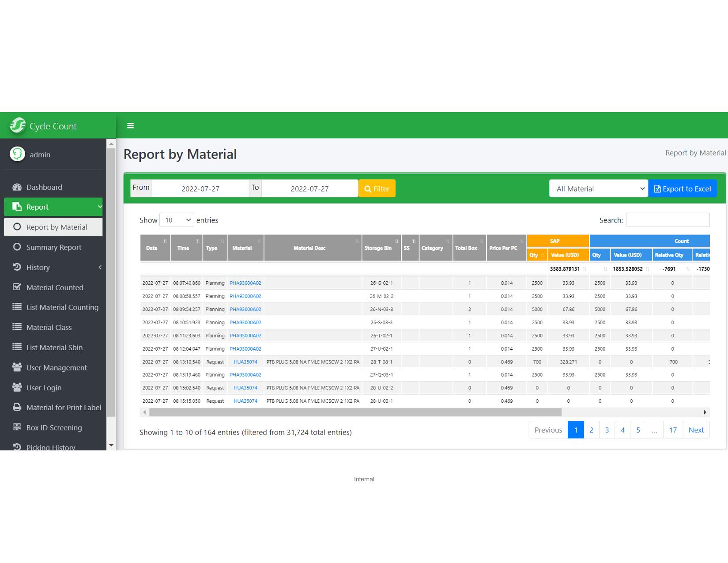Click the admin user avatar
728x563 pixels.
coord(18,154)
